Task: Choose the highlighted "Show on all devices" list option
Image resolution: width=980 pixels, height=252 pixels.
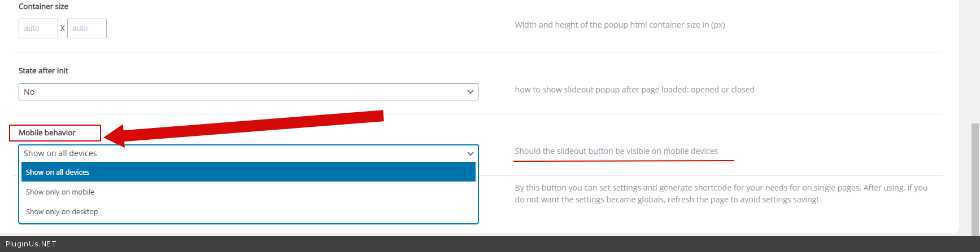Action: pos(248,172)
